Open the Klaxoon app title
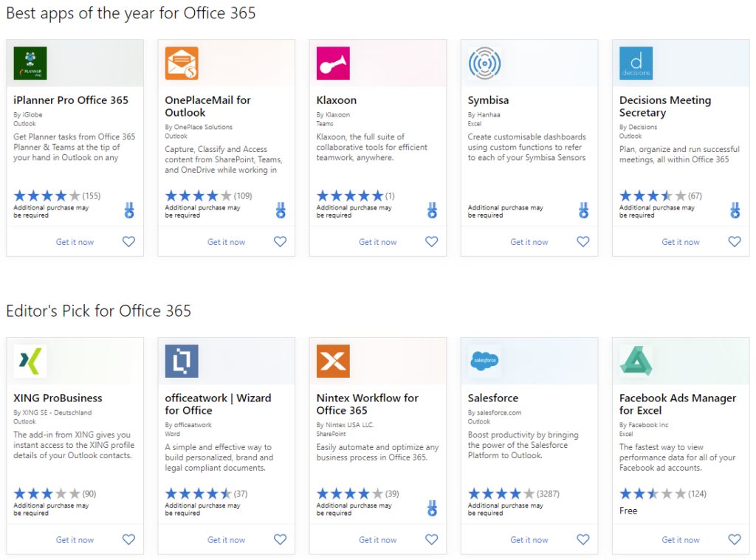This screenshot has height=560, width=756. [337, 100]
